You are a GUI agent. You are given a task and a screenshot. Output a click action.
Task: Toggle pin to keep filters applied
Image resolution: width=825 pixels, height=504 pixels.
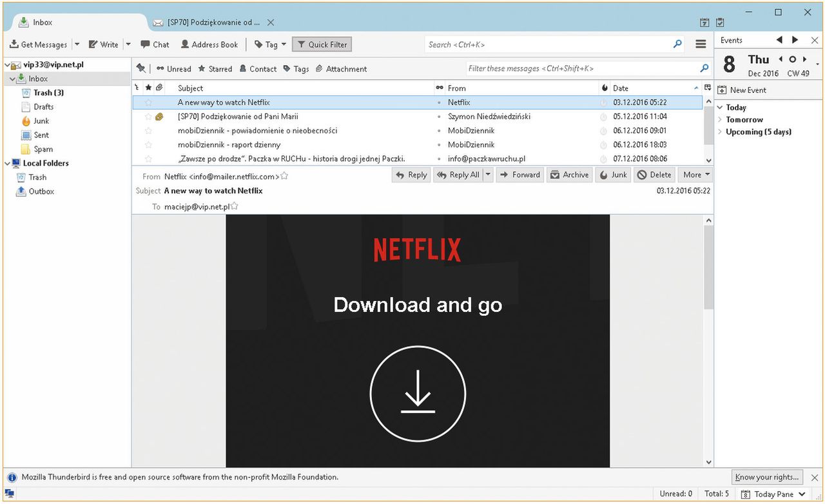pyautogui.click(x=141, y=68)
